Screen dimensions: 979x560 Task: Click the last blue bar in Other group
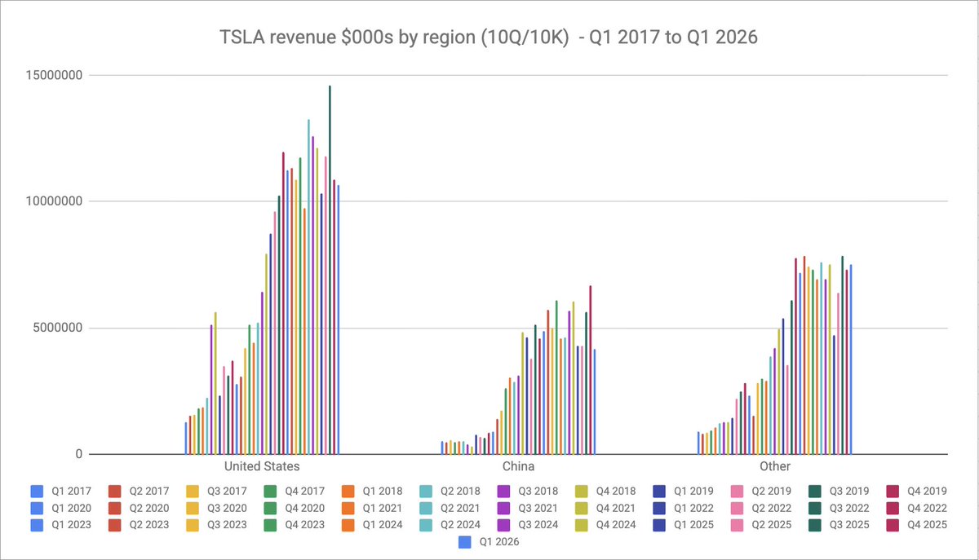click(x=850, y=359)
